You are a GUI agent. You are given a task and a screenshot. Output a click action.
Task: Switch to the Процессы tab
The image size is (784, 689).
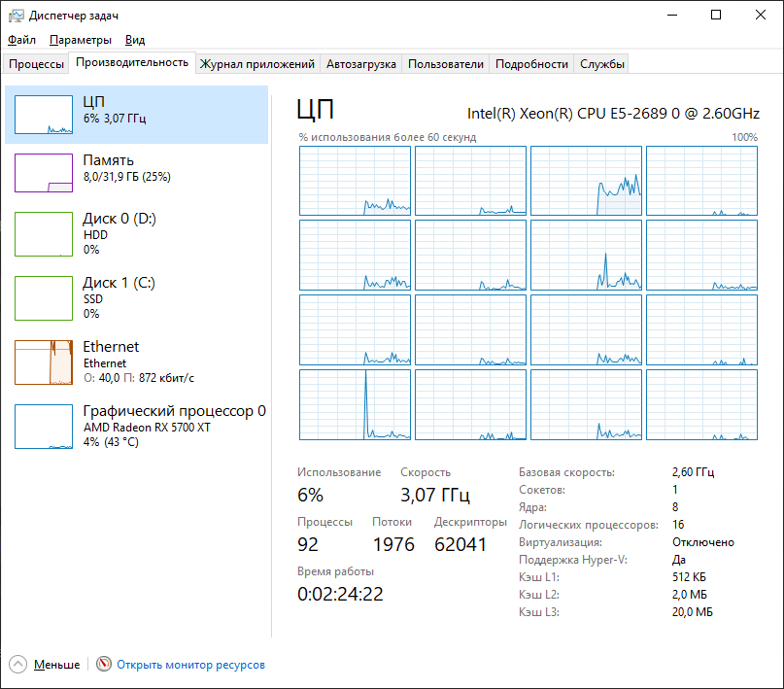click(37, 64)
